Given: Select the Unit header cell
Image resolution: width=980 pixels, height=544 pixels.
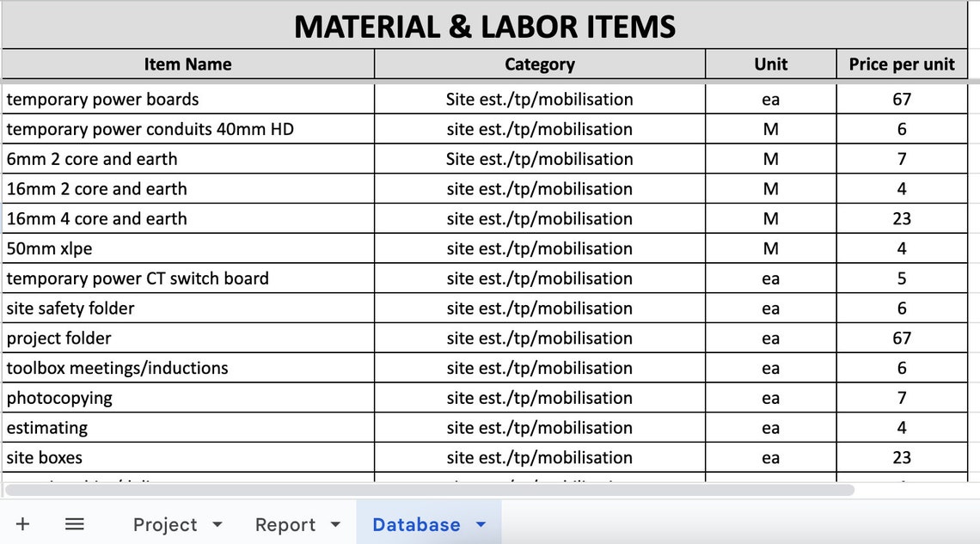Looking at the screenshot, I should (x=770, y=64).
